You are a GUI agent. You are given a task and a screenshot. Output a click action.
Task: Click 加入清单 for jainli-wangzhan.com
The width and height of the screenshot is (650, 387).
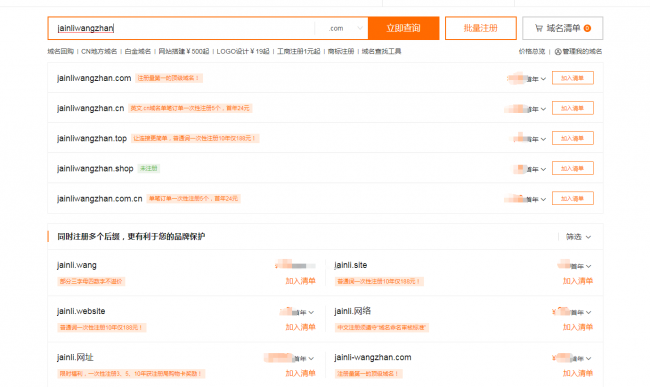[x=578, y=373]
